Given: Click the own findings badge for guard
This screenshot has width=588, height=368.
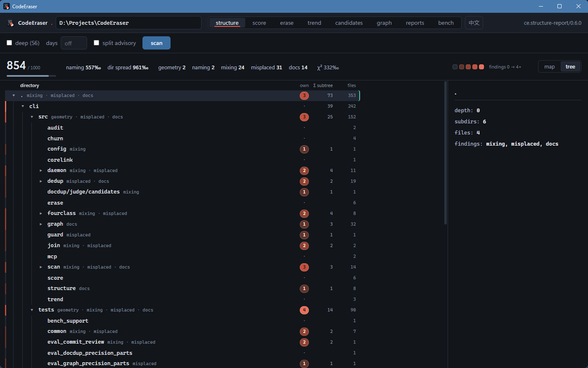Looking at the screenshot, I should click(304, 235).
